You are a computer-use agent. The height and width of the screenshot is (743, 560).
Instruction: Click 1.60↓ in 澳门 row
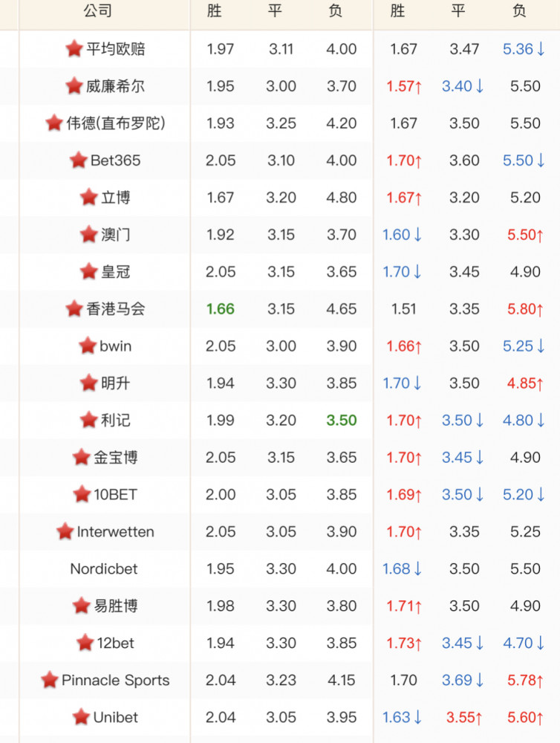coord(402,235)
